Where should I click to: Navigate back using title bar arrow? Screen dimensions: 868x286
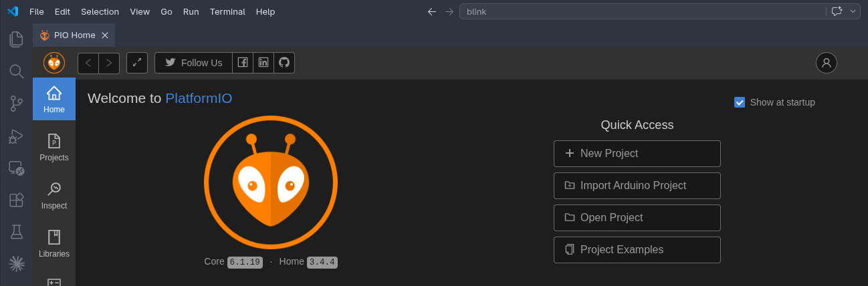click(x=432, y=11)
